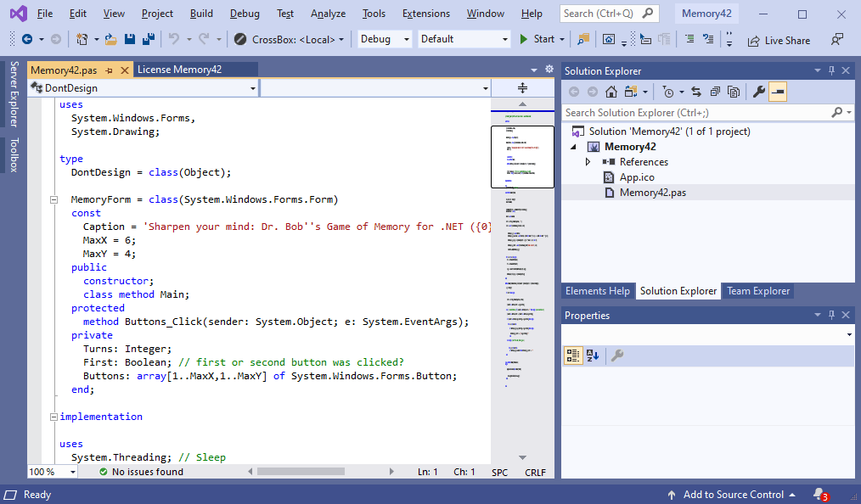Screen dimensions: 861x504
Task: Click the Undo arrow icon
Action: pyautogui.click(x=173, y=39)
